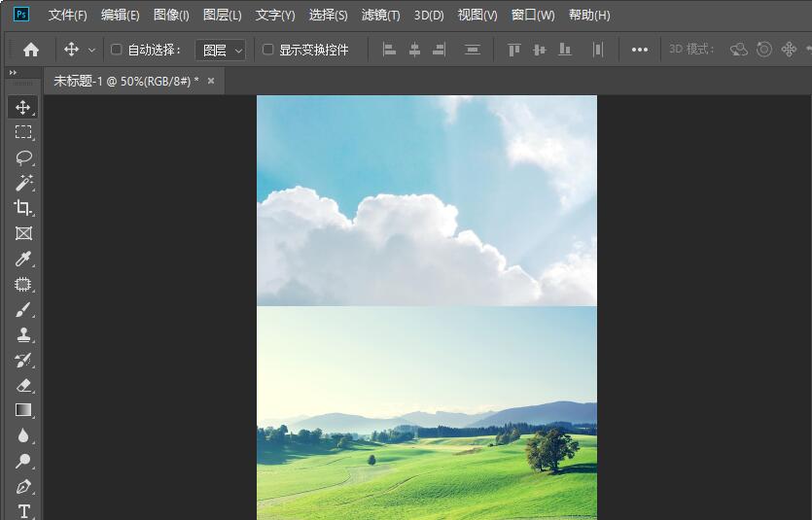Select the Gradient tool
Viewport: 812px width, 520px height.
[22, 410]
